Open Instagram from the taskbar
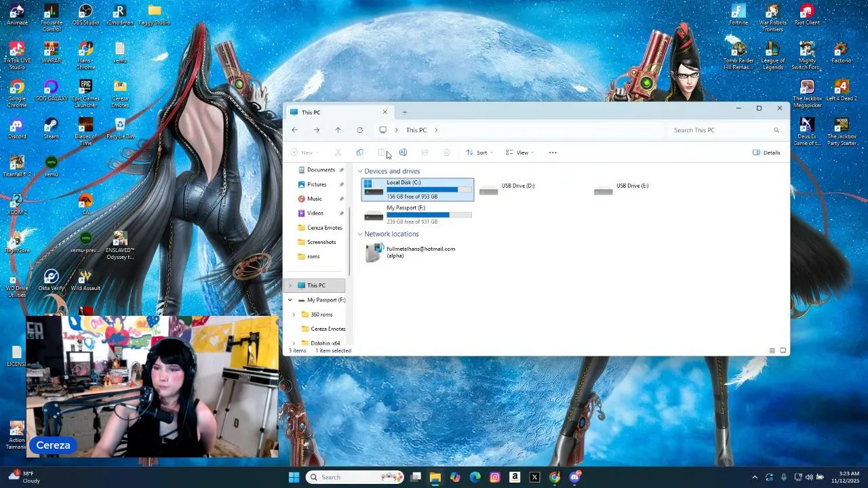 click(495, 477)
